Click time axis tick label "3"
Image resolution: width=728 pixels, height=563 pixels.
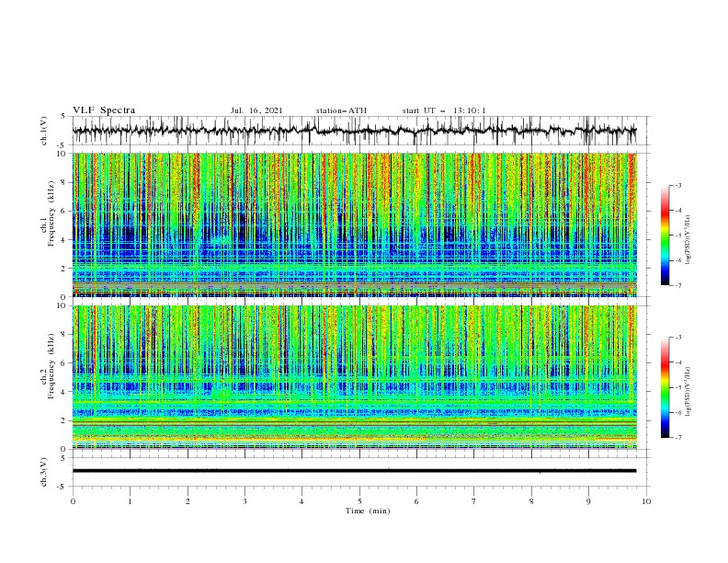245,501
